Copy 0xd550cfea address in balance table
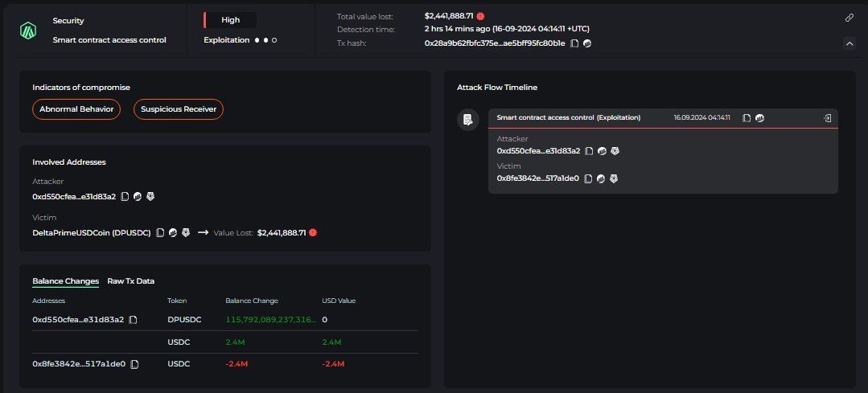Screen dimensions: 868x393 pyautogui.click(x=133, y=320)
